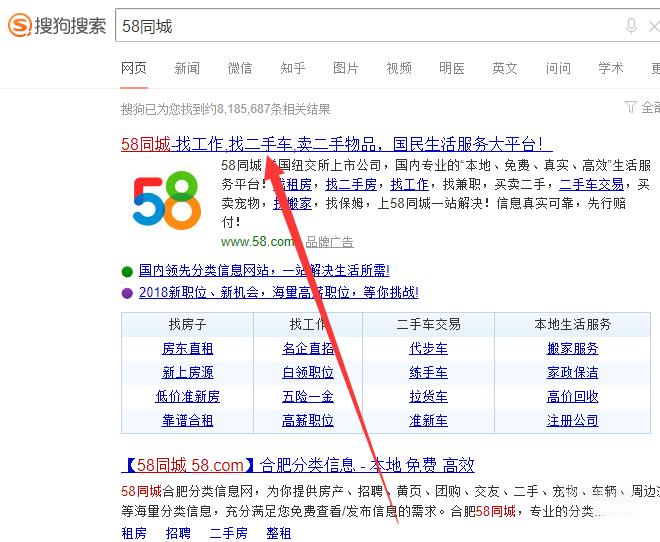Click the 找搬家 link
The image size is (660, 542).
click(x=293, y=204)
